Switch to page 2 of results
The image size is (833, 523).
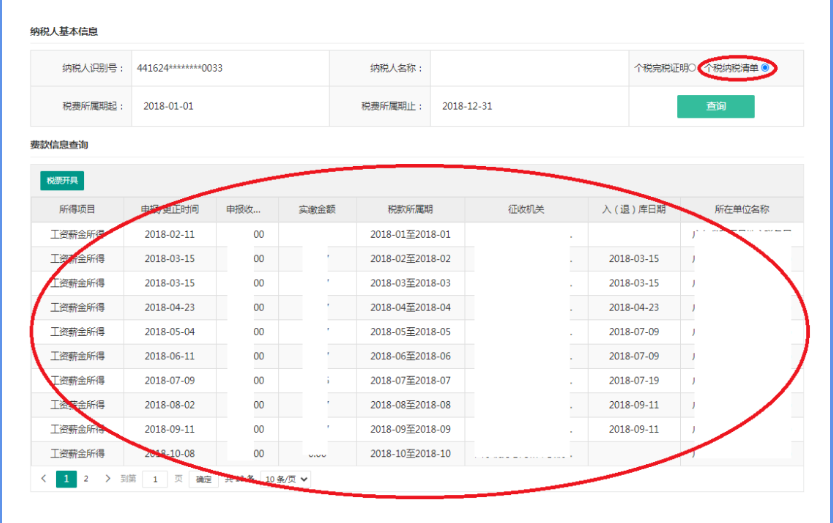coord(86,479)
